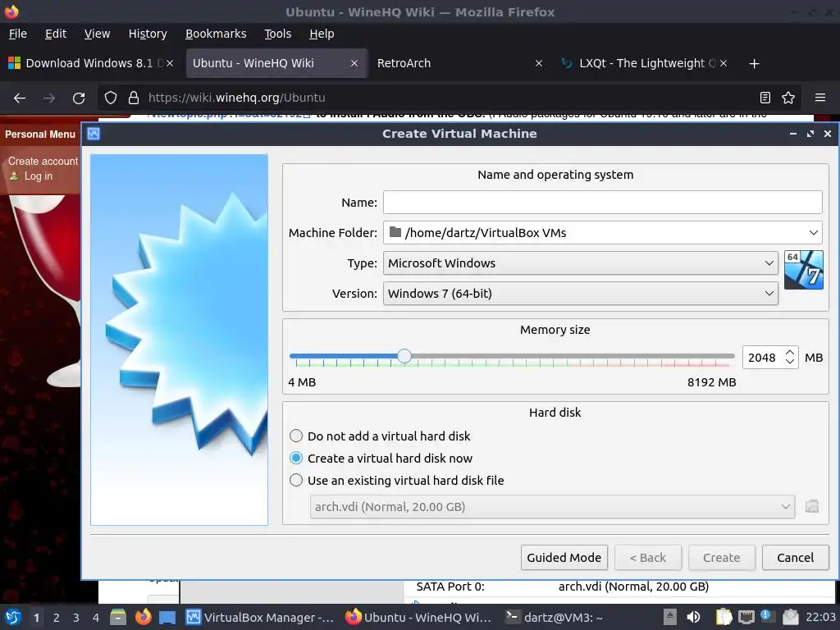Close the RetroArch tab
This screenshot has width=840, height=630.
[x=539, y=63]
